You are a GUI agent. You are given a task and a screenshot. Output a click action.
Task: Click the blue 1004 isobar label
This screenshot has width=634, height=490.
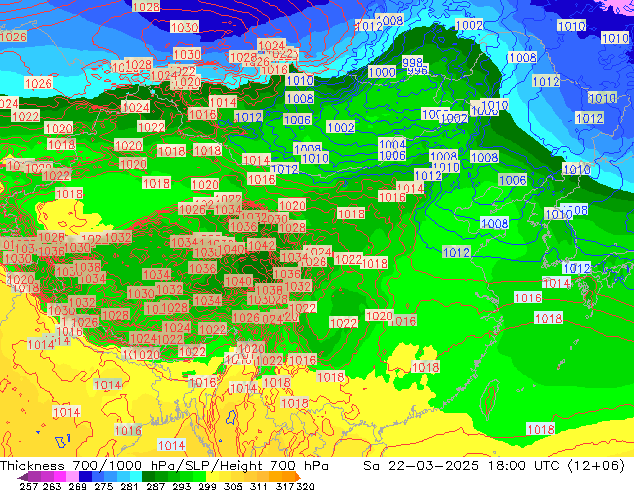(392, 144)
